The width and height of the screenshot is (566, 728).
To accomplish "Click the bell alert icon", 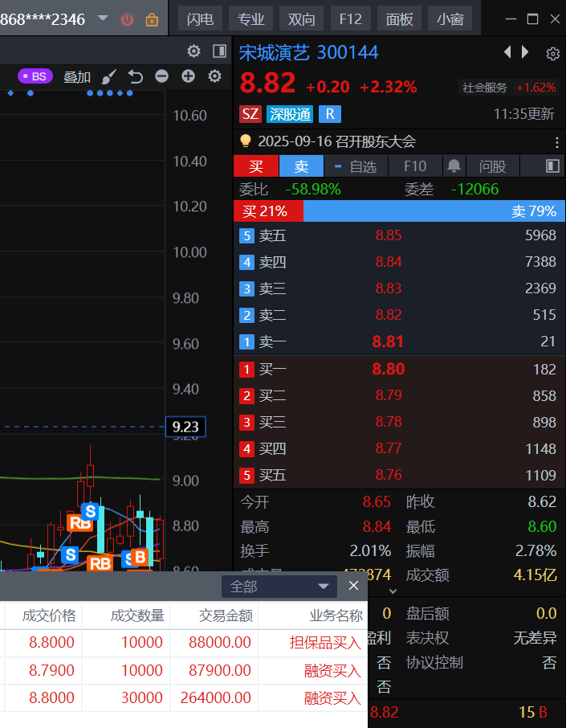I will pos(454,166).
